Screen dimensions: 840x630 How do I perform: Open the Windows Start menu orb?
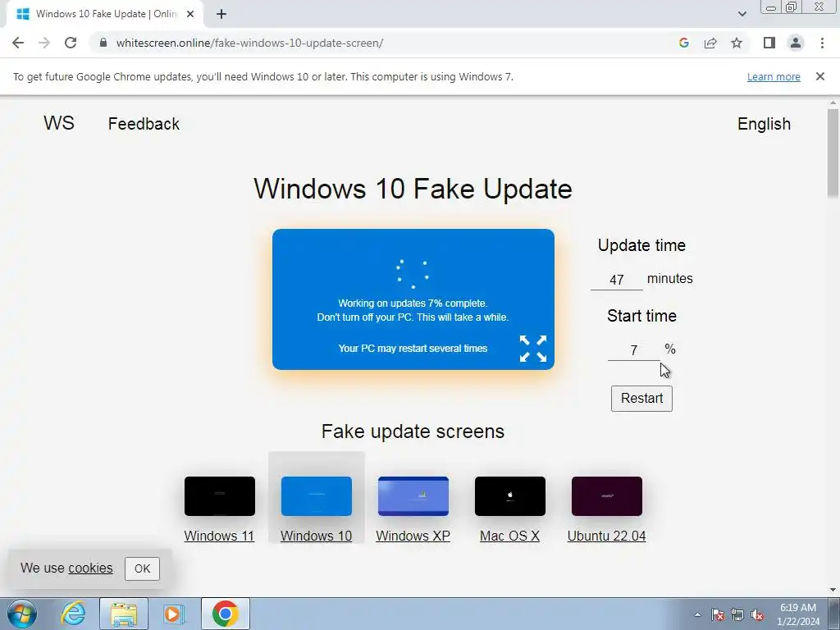[x=22, y=614]
